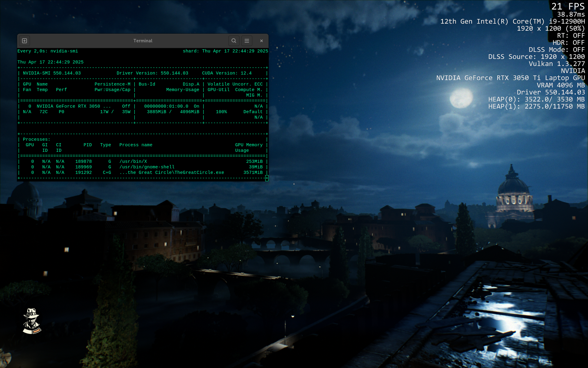Click the '/usr/bin/X' process name
The width and height of the screenshot is (588, 368).
[x=133, y=162]
